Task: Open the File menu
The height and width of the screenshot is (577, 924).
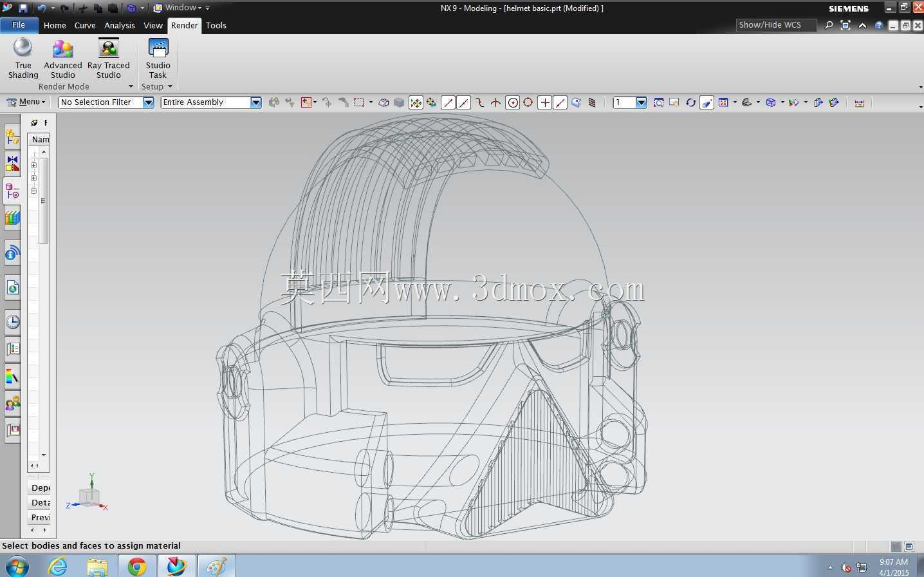Action: pos(19,25)
